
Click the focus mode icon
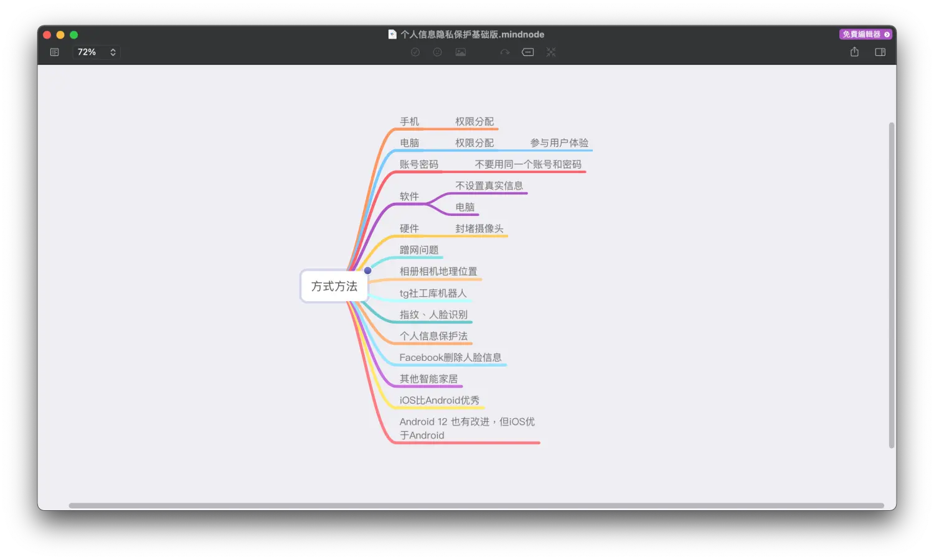(551, 52)
